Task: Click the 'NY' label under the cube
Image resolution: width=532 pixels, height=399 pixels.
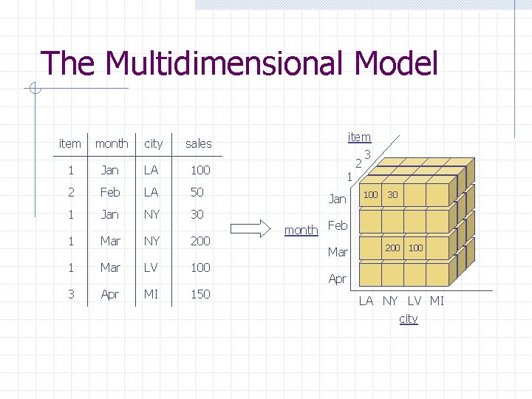Action: coord(390,301)
